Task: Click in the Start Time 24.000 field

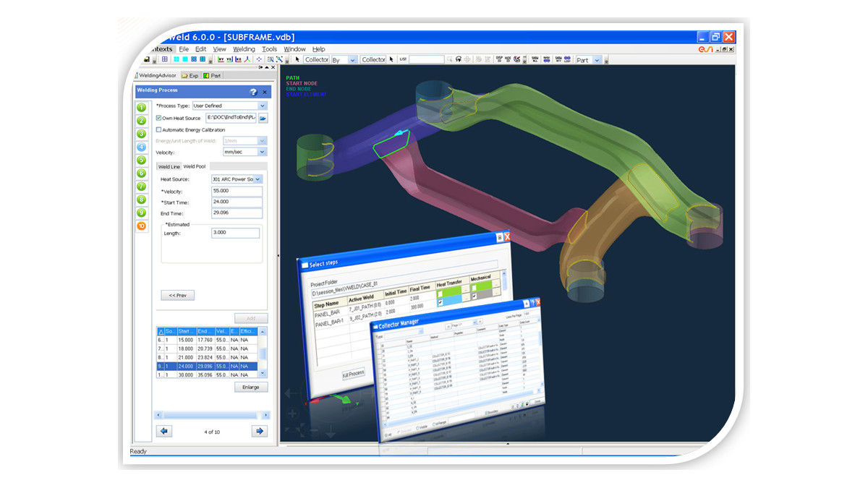Action: [237, 202]
